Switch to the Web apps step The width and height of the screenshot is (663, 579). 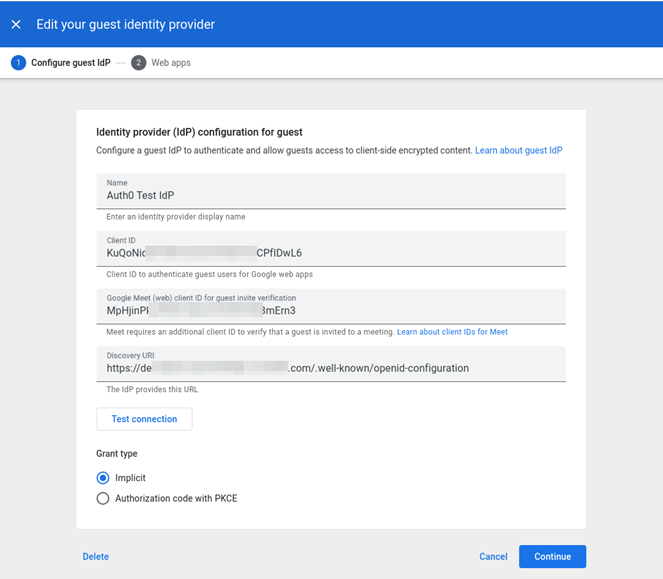(170, 63)
